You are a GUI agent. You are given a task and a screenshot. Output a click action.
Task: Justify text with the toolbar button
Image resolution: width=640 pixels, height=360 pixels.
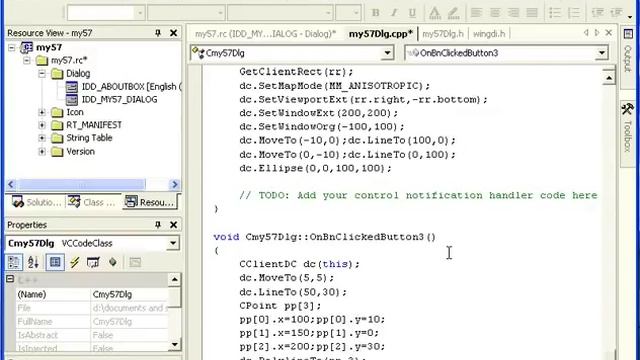(x=532, y=13)
